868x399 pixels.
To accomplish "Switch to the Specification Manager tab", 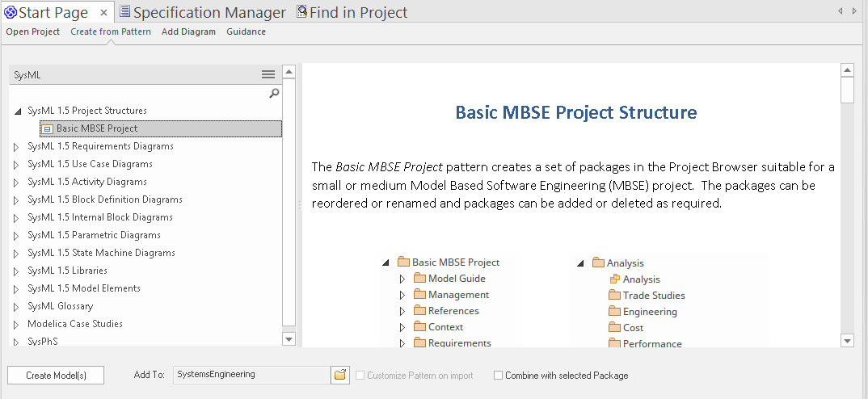I will [209, 12].
